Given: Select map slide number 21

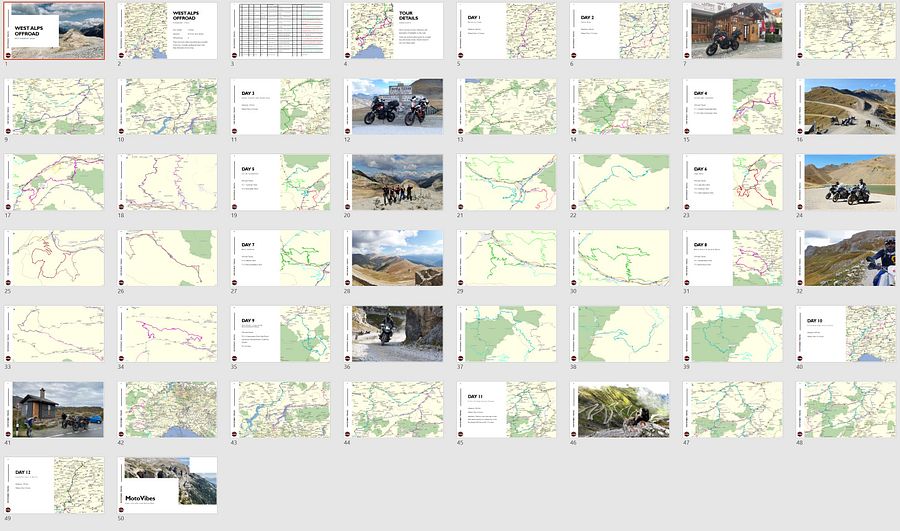Looking at the screenshot, I should tap(507, 183).
